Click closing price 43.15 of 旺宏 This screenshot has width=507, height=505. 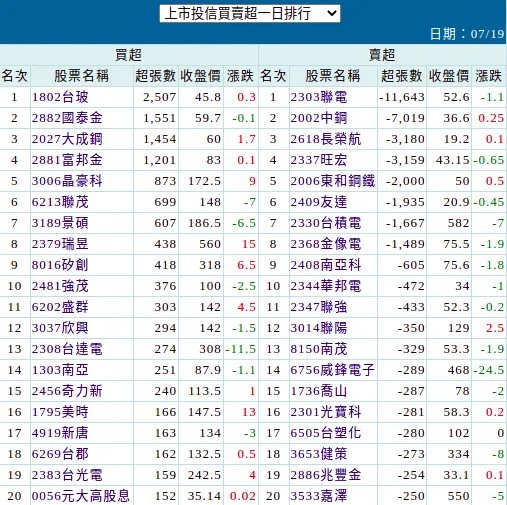tap(453, 160)
